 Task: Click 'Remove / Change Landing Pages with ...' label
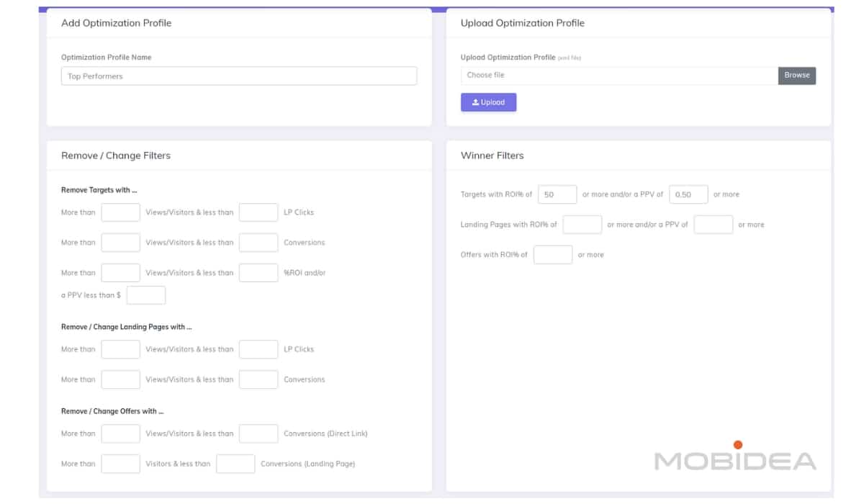pyautogui.click(x=127, y=327)
